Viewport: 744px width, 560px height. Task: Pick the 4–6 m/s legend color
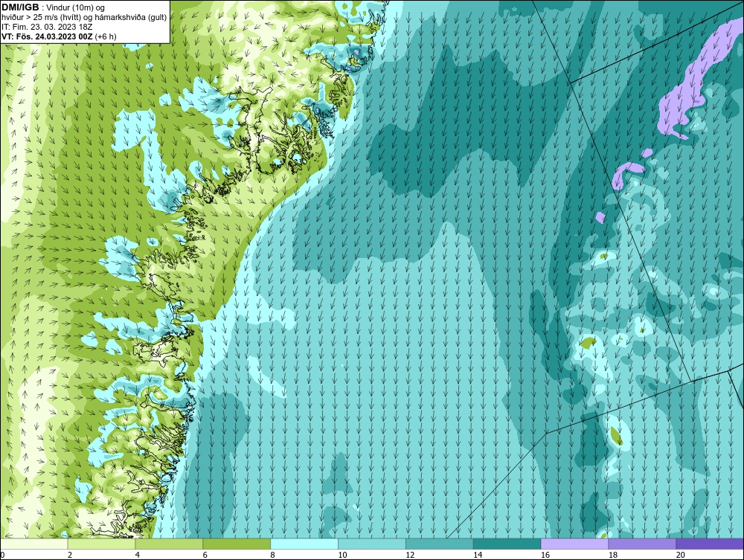[169, 544]
